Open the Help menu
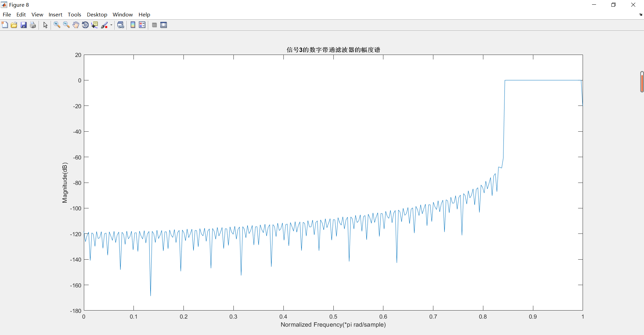This screenshot has height=335, width=644. [144, 15]
